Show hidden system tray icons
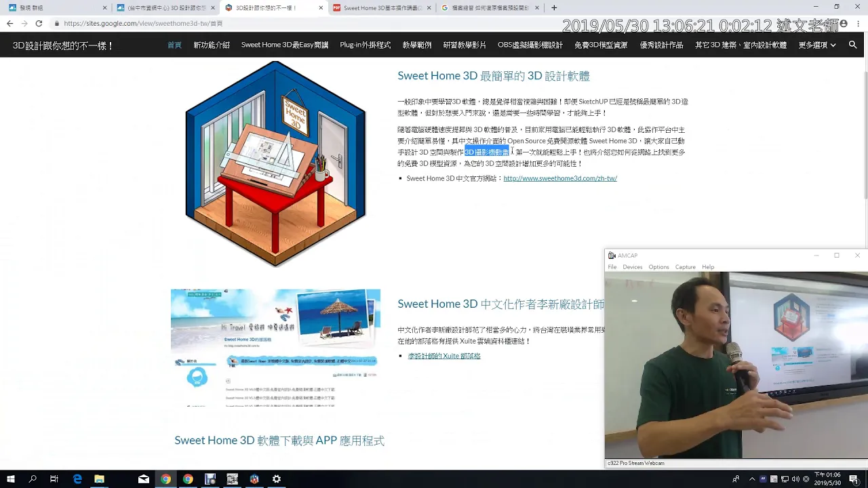Image resolution: width=868 pixels, height=488 pixels. 752,479
